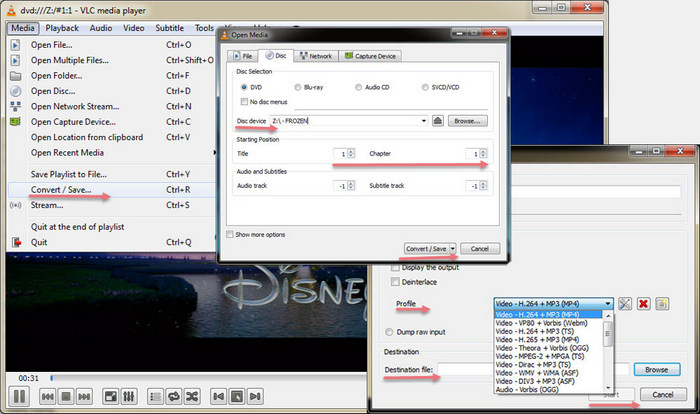700x414 pixels.
Task: Click Browse for the destination file
Action: [657, 369]
